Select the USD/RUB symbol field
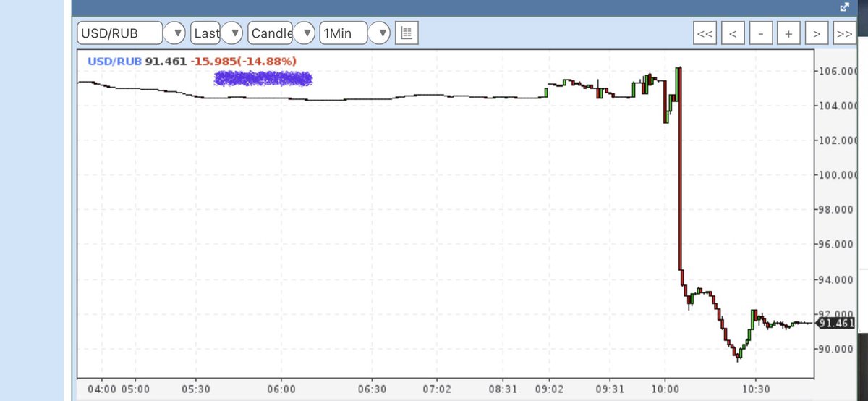Viewport: 868px width, 401px height. pyautogui.click(x=121, y=33)
